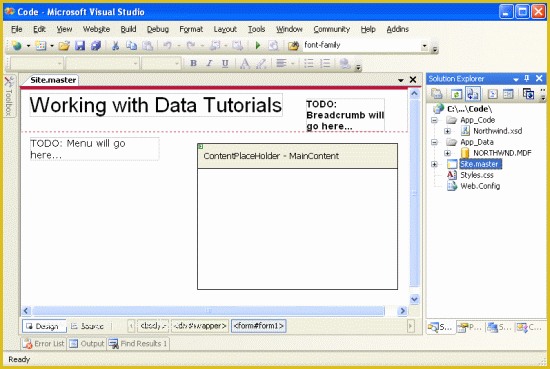Close the Site.master document tab
Viewport: 550px width, 369px height.
[x=413, y=80]
